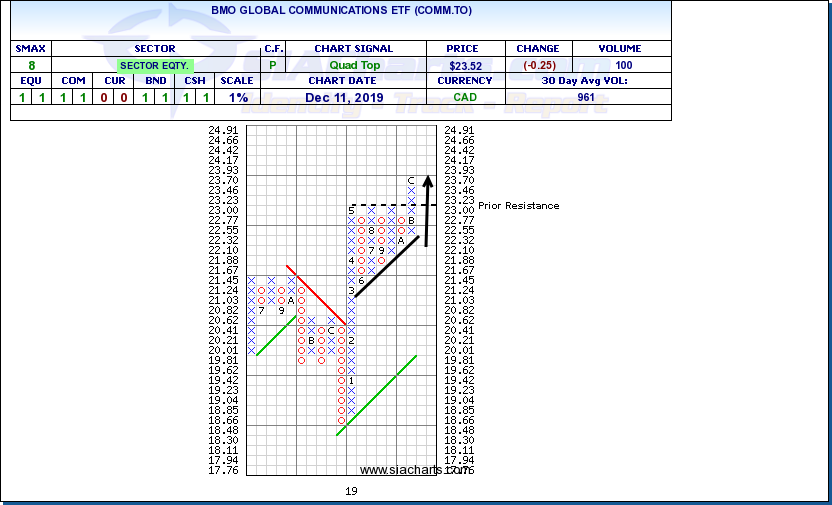Click the 19 year label below chart
This screenshot has height=505, width=832.
click(350, 491)
